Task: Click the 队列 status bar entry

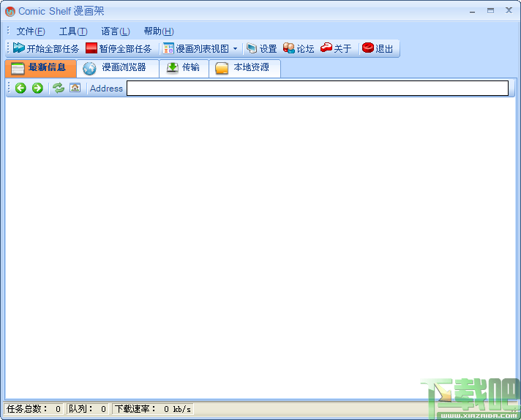Action: [88, 409]
